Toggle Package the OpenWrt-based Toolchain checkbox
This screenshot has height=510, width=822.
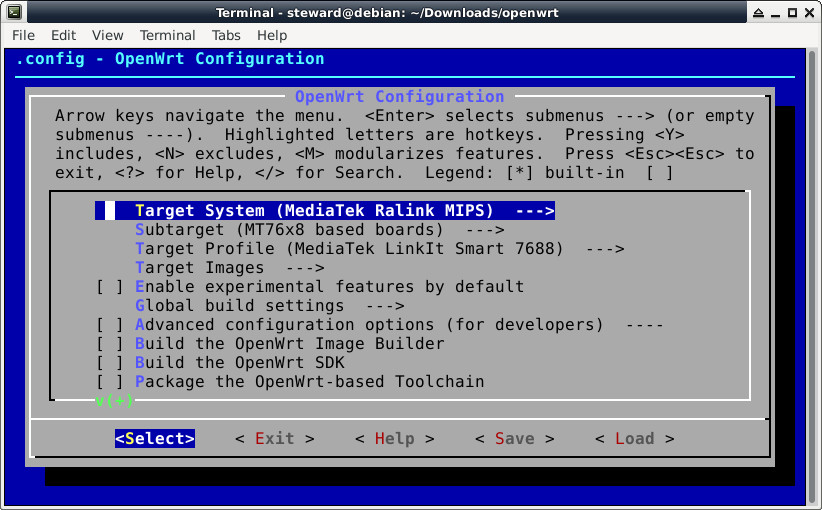[x=110, y=382]
